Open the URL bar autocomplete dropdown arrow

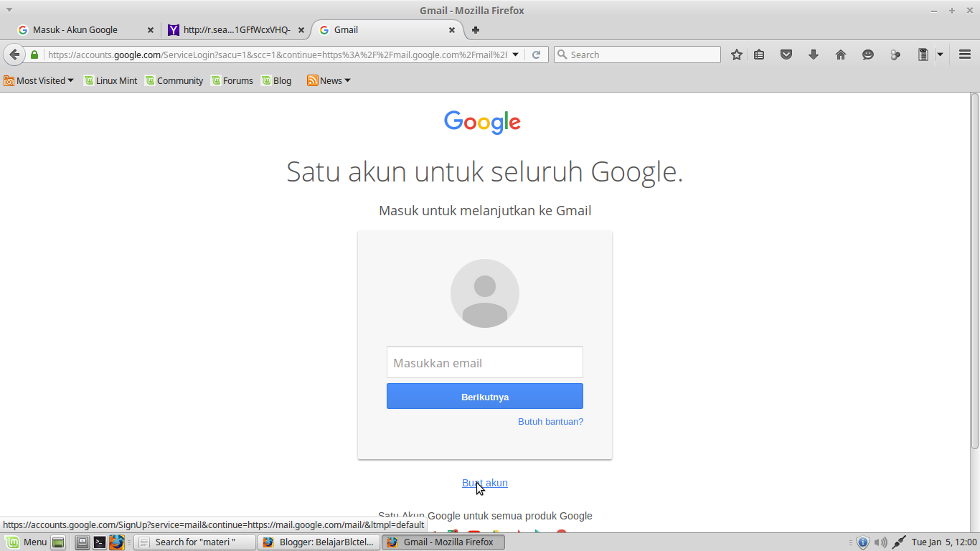click(x=515, y=54)
